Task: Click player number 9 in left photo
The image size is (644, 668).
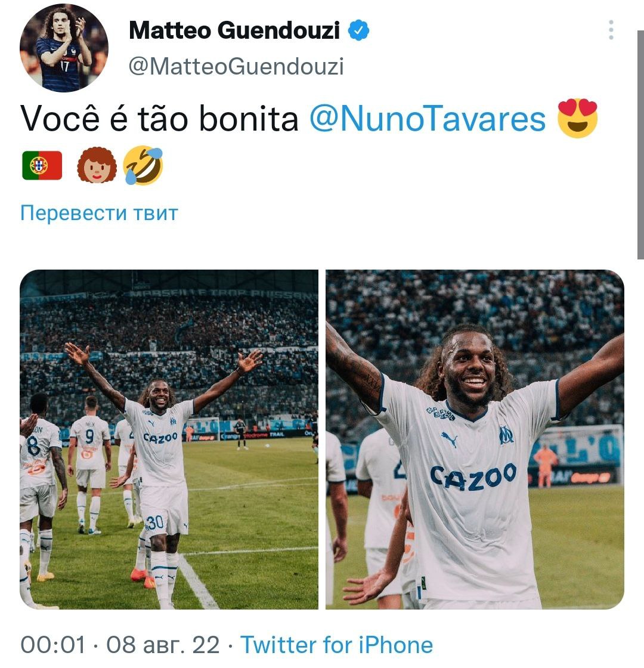Action: [89, 437]
